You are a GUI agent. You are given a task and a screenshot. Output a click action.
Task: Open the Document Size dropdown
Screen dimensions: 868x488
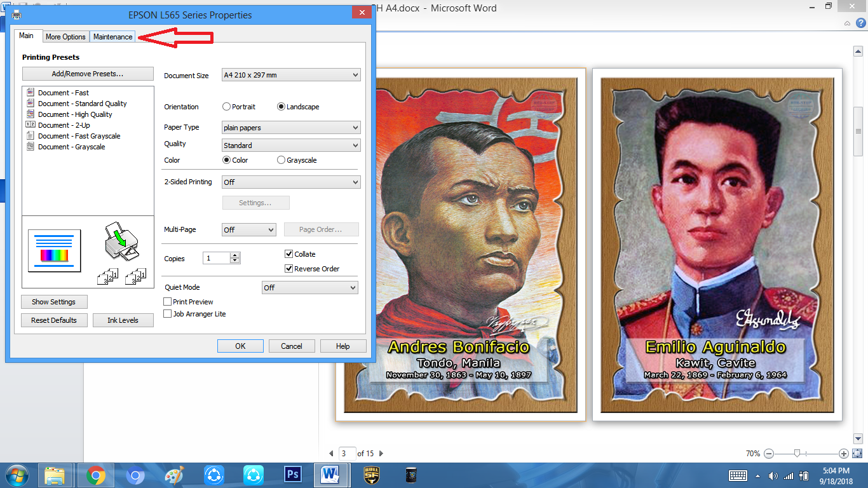[x=291, y=75]
